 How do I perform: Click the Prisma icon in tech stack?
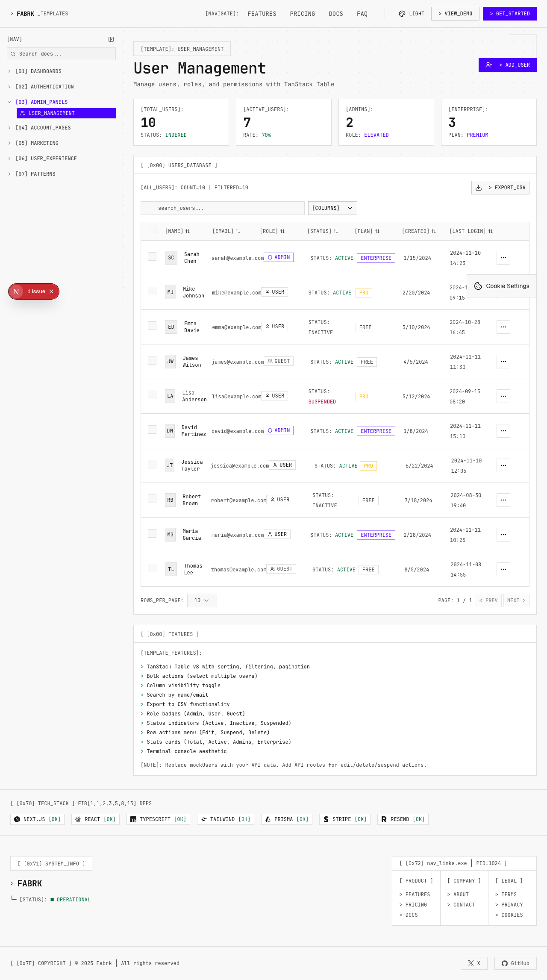268,819
